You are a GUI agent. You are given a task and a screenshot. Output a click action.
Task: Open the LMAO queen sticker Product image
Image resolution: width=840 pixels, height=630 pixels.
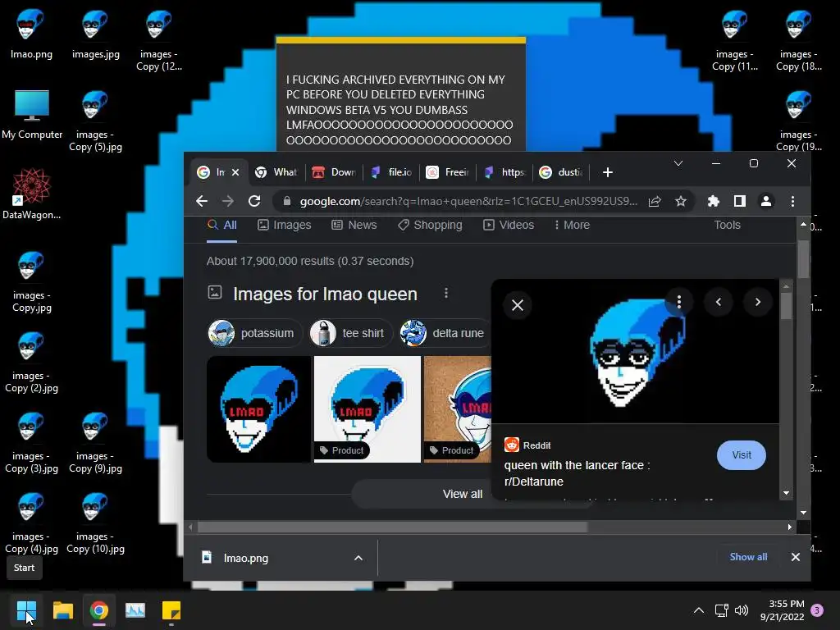(x=367, y=409)
